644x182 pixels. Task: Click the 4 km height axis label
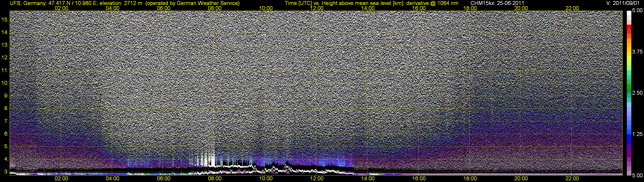coord(6,159)
